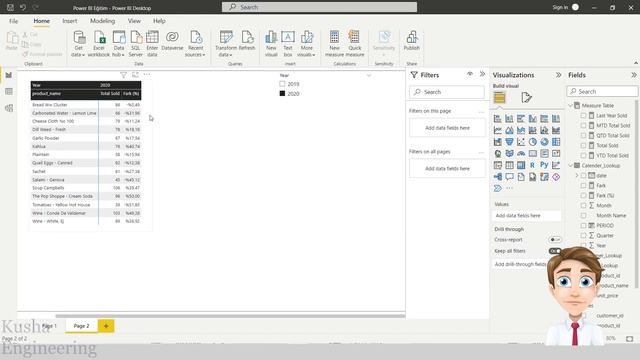Collapse the Visualizations pane
Screen dimensions: 640x360
(558, 75)
